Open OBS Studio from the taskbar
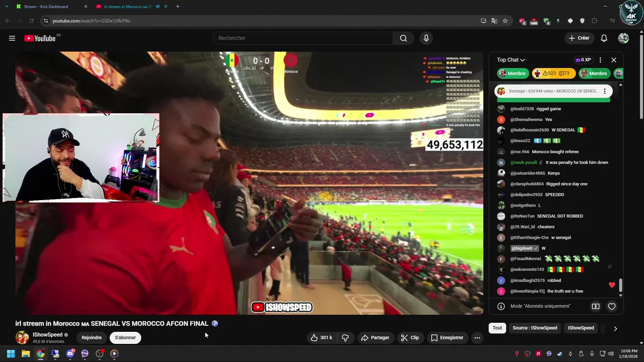The height and width of the screenshot is (362, 644). (x=100, y=353)
